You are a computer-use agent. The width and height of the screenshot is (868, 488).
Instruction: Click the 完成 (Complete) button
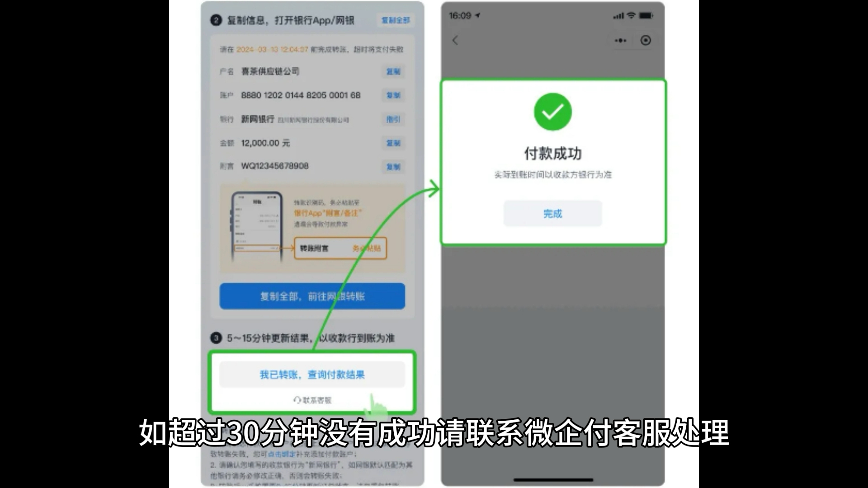tap(552, 213)
